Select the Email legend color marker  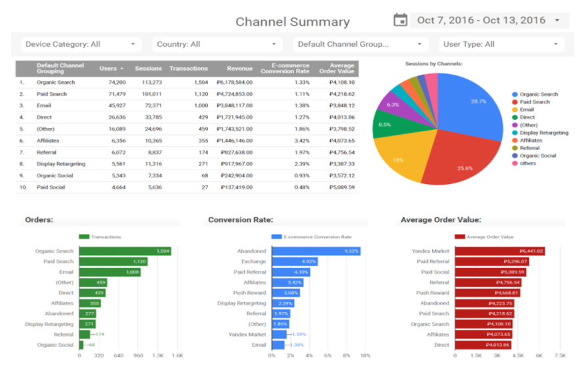point(515,110)
